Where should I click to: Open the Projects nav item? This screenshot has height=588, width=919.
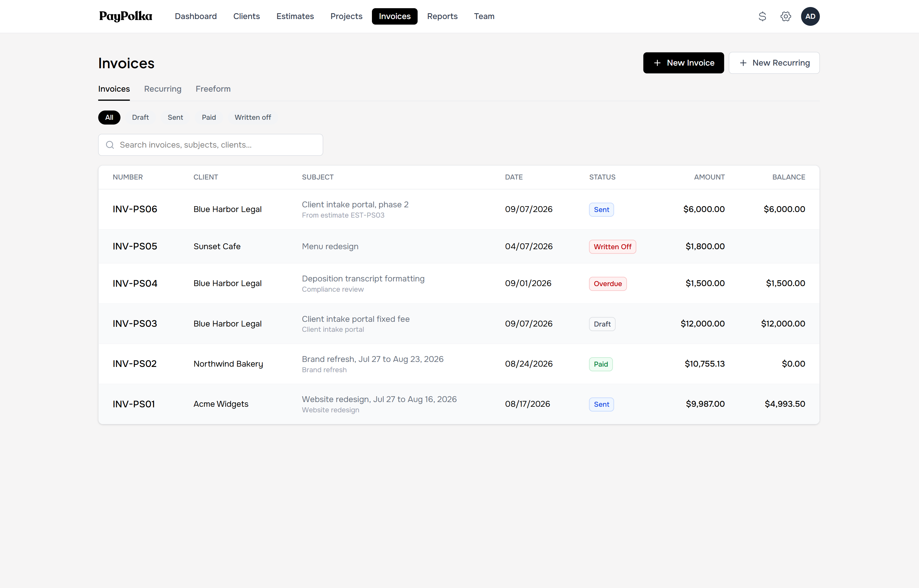point(346,16)
